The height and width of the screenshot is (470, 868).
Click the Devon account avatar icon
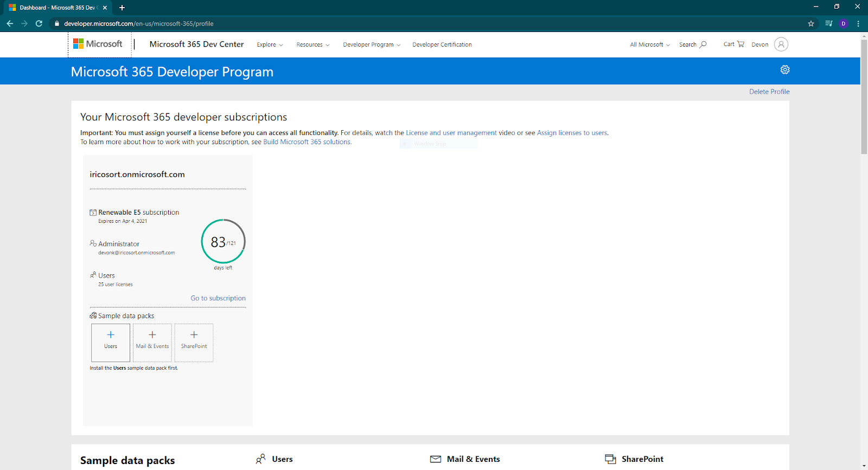781,44
